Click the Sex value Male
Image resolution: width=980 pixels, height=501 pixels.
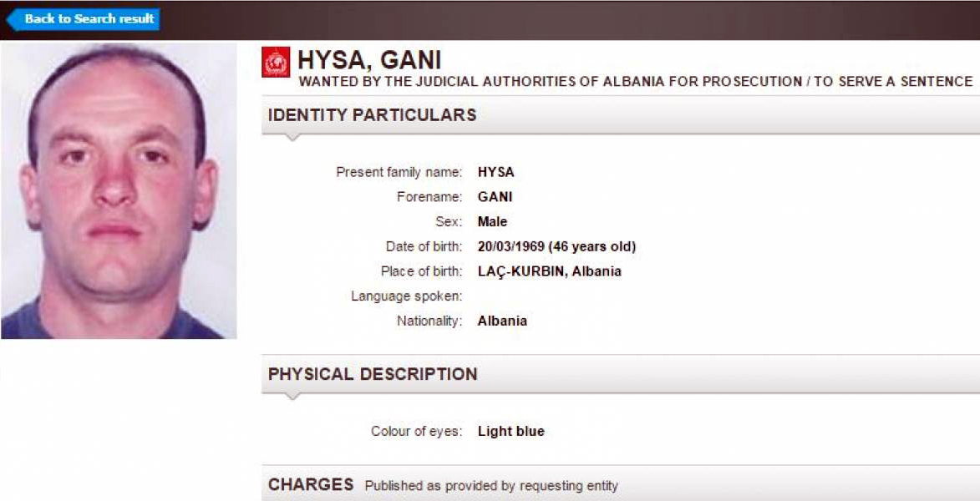[x=492, y=221]
